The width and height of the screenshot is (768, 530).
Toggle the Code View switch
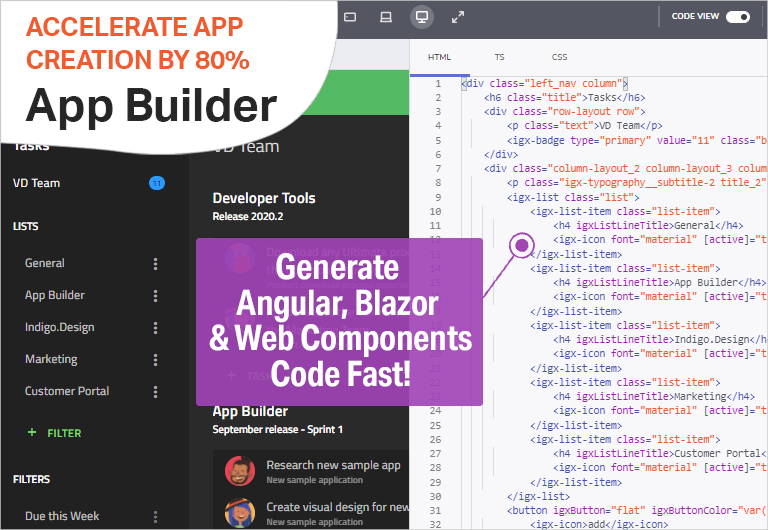point(738,17)
